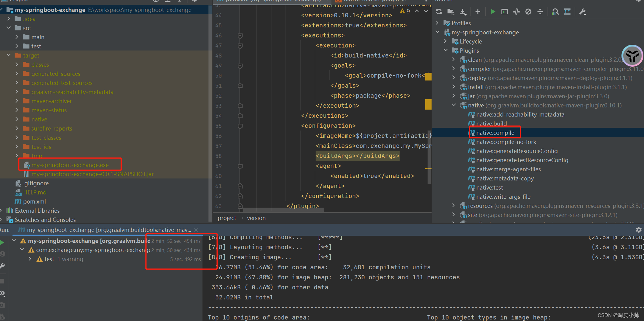Collapse all nodes in Maven tree
Viewport: 644px width, 321px height.
(x=540, y=12)
